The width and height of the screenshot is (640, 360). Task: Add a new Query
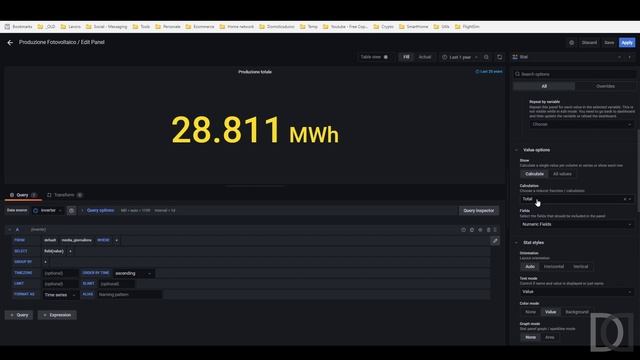pyautogui.click(x=19, y=315)
